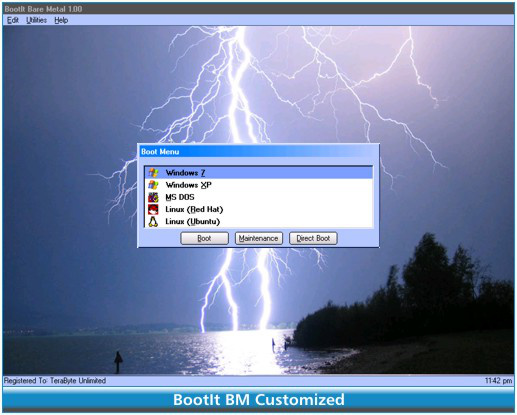Viewport: 517px width, 415px height.
Task: Open the Edit menu
Action: click(x=13, y=20)
